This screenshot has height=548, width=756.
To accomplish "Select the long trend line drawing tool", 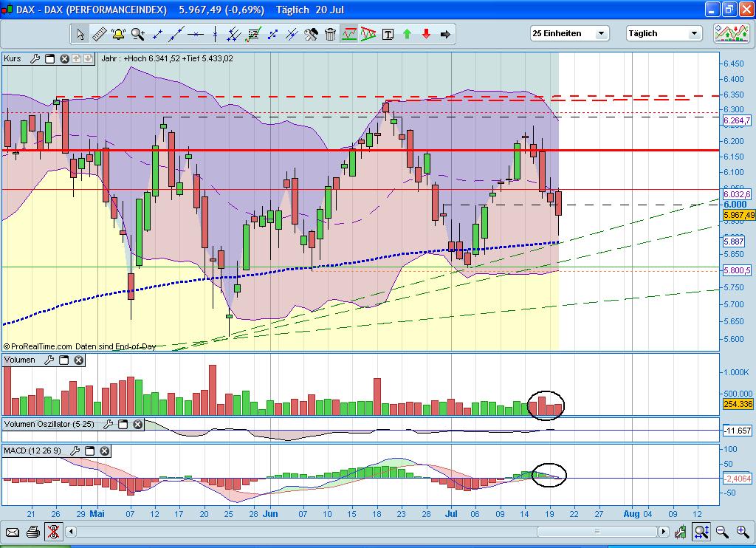I will point(176,34).
